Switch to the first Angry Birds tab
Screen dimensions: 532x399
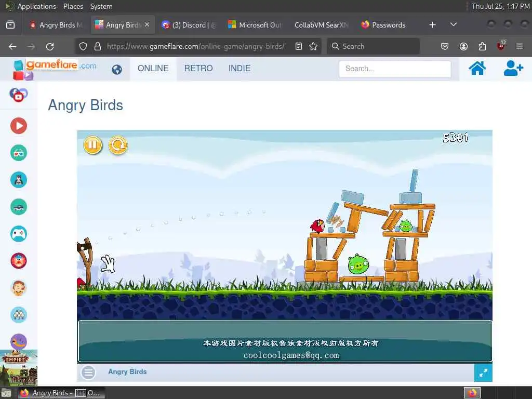coord(56,25)
